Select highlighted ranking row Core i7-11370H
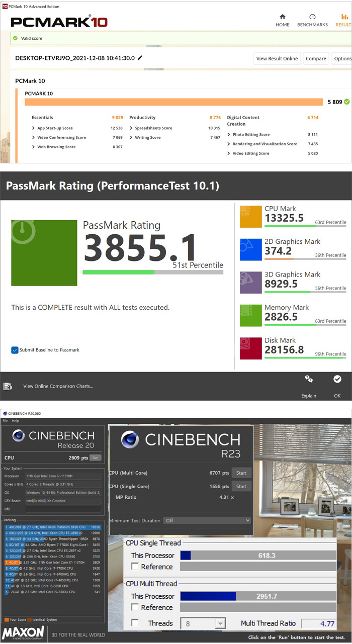Screen dimensions: 352x644 point(53,562)
